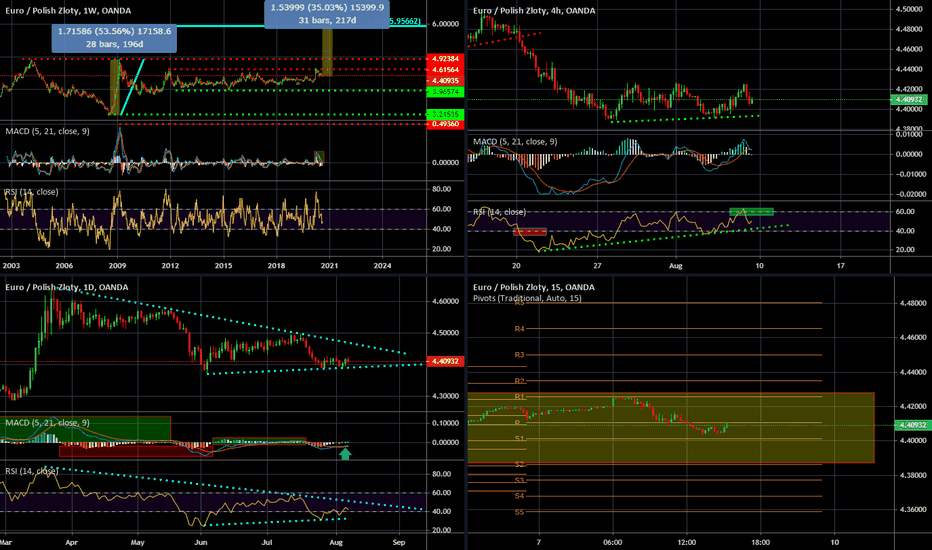
Task: Click the green 4.40932 price label on 4h chart
Action: click(908, 99)
